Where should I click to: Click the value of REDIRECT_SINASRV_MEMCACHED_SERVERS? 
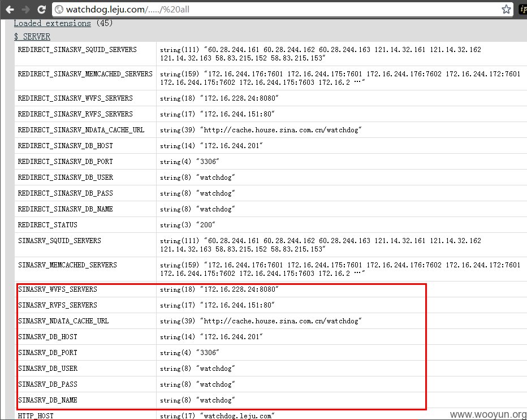click(340, 78)
